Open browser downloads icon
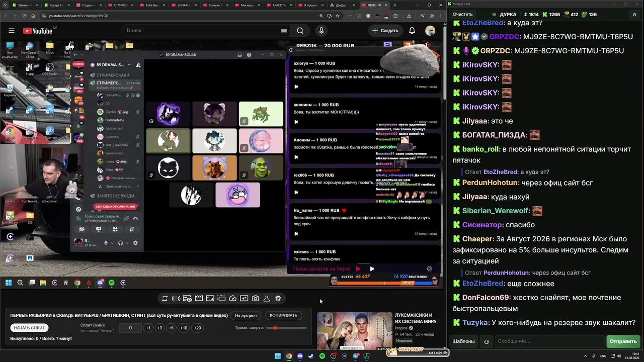 (x=409, y=16)
